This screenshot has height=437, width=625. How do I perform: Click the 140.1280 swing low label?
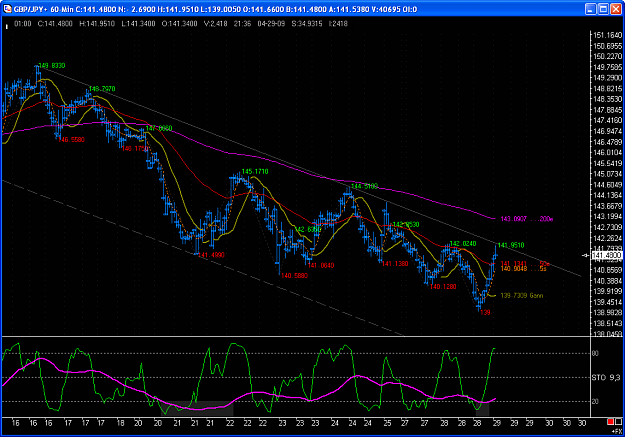click(x=443, y=286)
